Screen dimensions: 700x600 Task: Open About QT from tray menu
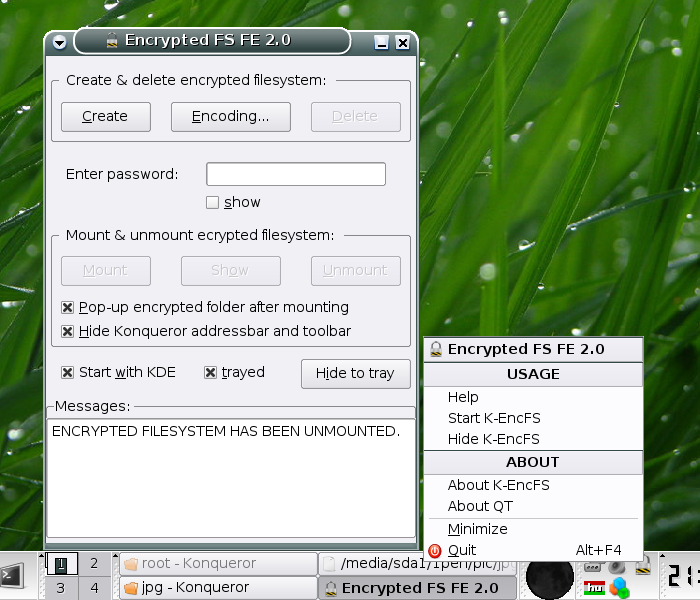533,506
